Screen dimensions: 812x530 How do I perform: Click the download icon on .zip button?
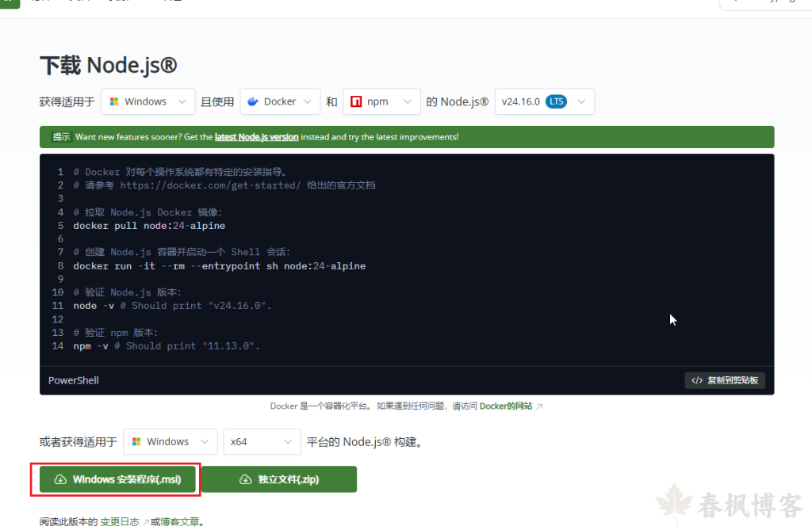tap(246, 479)
